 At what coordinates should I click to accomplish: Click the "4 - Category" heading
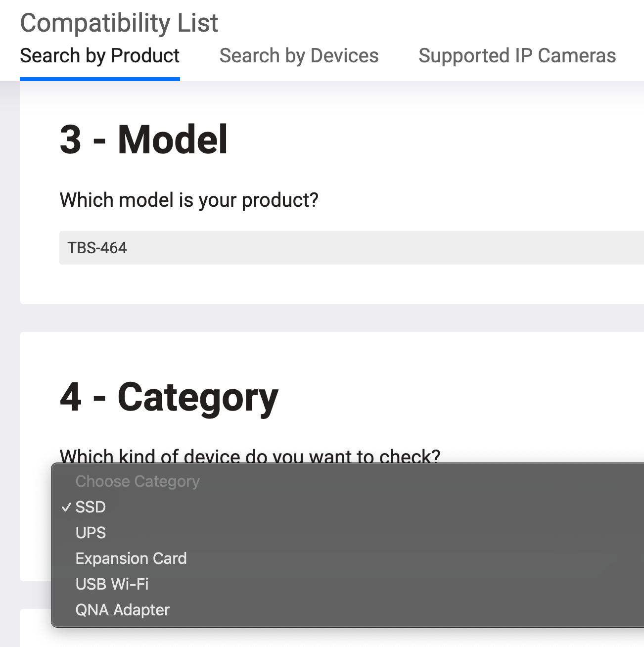click(169, 397)
